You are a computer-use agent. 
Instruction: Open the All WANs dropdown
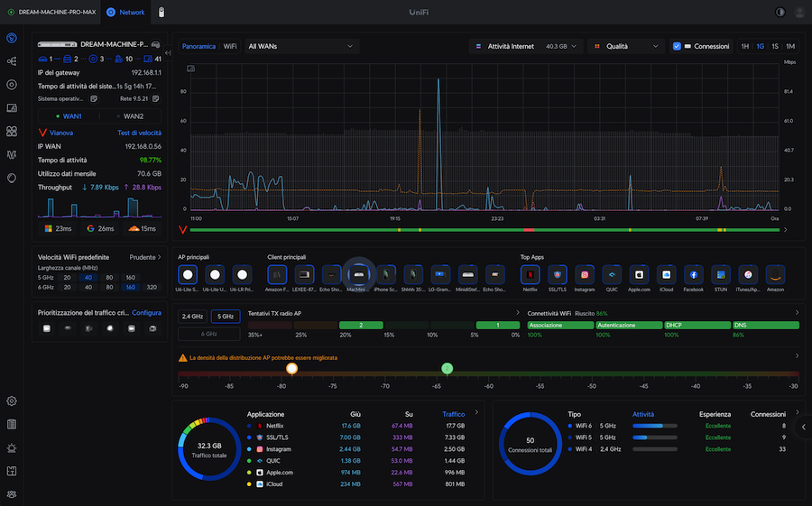[301, 46]
